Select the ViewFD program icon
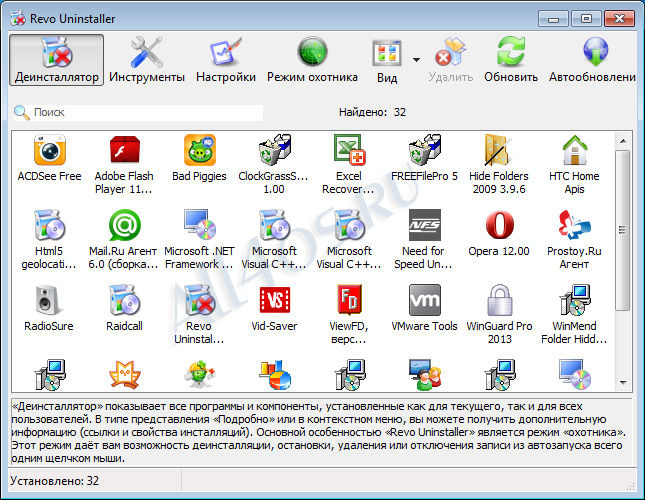645x500 pixels. click(349, 300)
